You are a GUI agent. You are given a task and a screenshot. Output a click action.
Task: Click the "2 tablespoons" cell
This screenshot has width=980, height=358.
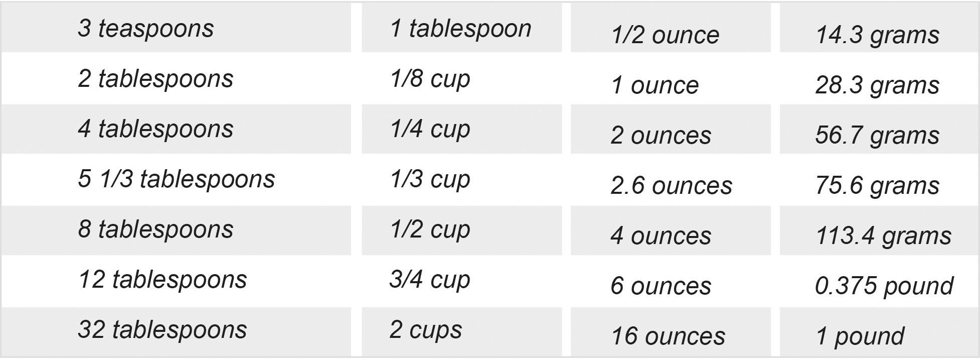tap(155, 79)
